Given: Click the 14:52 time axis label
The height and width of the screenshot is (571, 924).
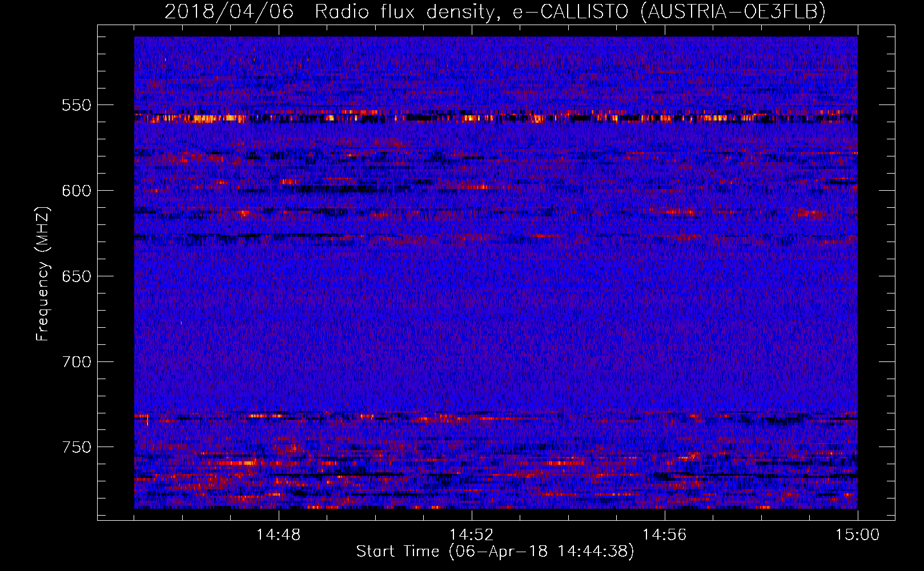Looking at the screenshot, I should pyautogui.click(x=472, y=535).
